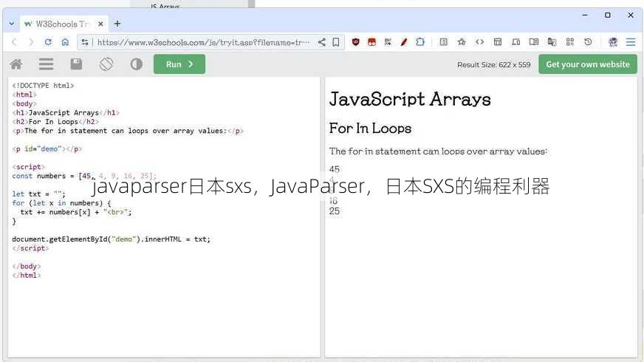Open the red pen extension
Image resolution: width=644 pixels, height=362 pixels.
pyautogui.click(x=404, y=42)
